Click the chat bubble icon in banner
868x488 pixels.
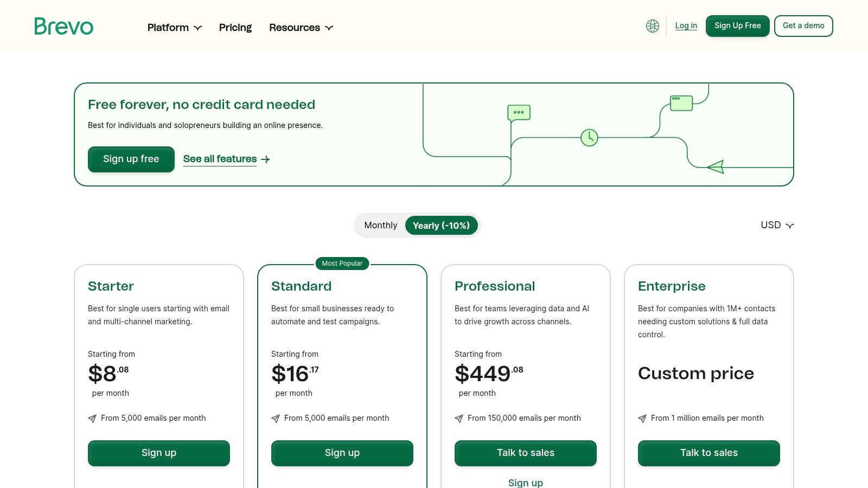click(519, 113)
